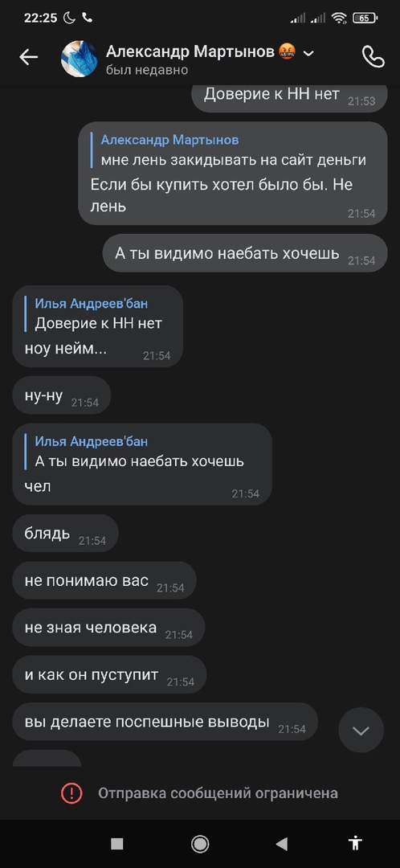Open Александр Мартынов's profile avatar
400x868 pixels.
coord(79,59)
